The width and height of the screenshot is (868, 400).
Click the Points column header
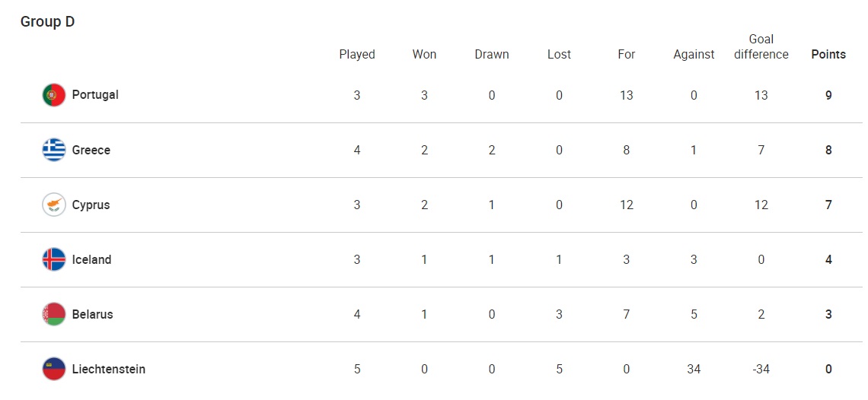828,54
